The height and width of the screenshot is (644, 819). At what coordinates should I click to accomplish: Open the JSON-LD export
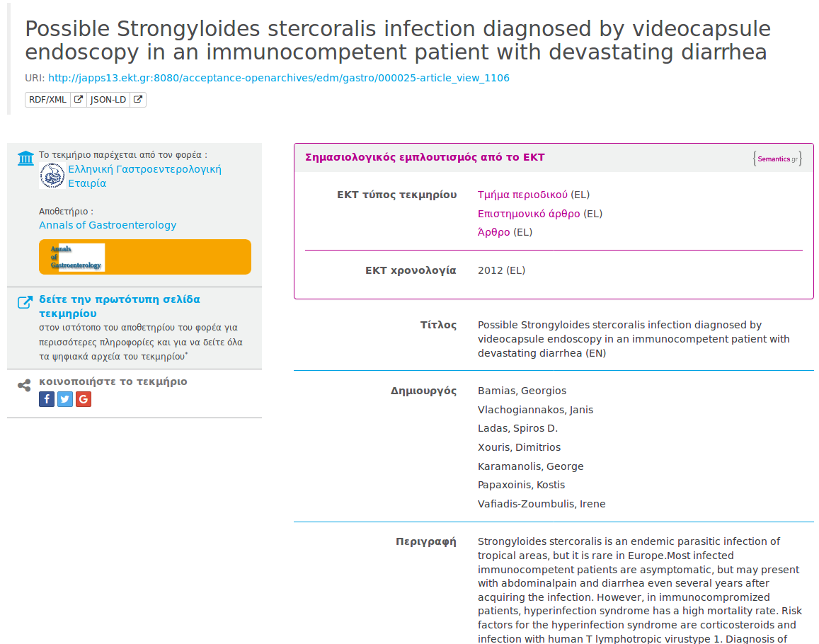(x=116, y=100)
